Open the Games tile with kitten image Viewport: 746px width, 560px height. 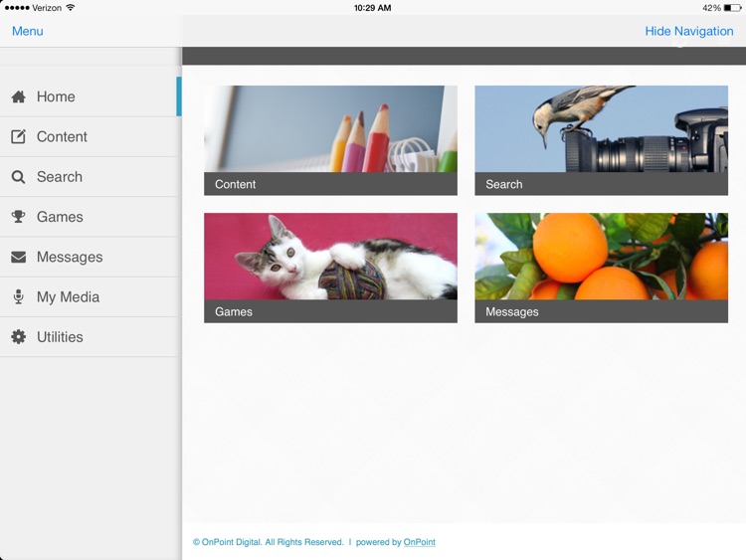[330, 268]
